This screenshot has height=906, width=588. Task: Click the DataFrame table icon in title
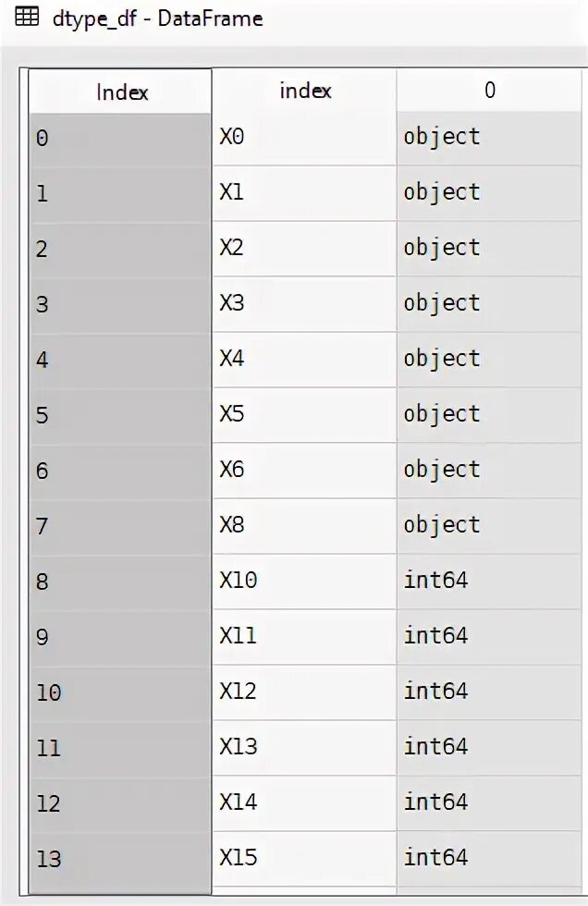tap(27, 18)
